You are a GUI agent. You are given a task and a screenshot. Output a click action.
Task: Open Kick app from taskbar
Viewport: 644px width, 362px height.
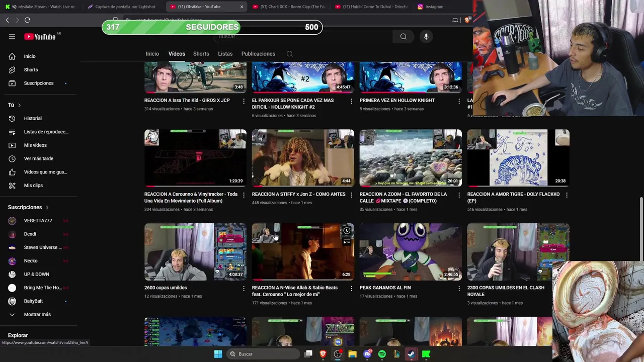click(x=426, y=354)
